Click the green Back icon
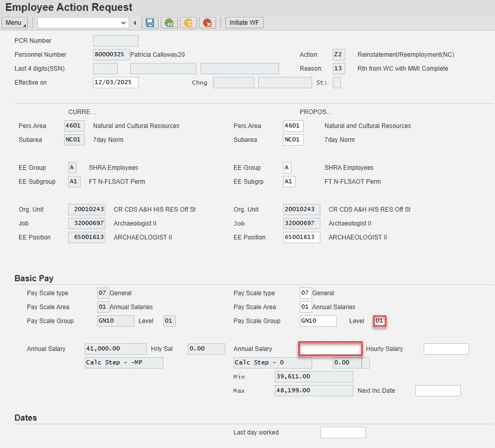This screenshot has width=495, height=448. (169, 23)
